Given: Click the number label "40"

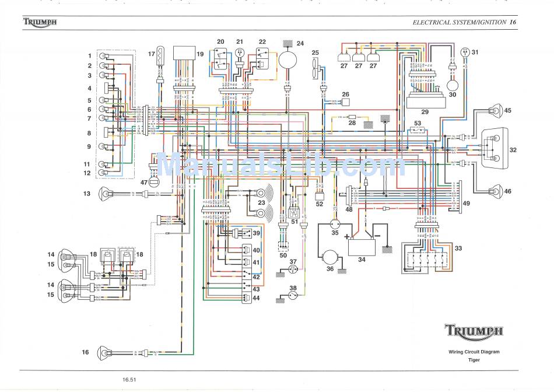Looking at the screenshot, I should coord(256,250).
